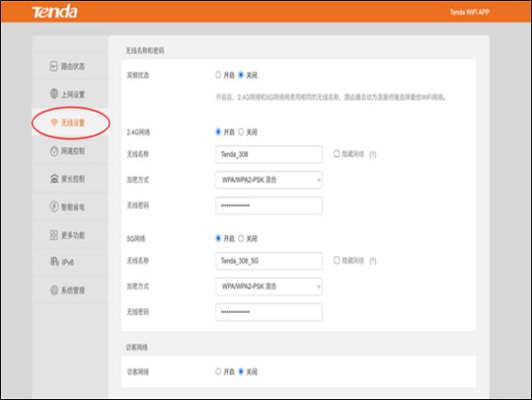
Task: Click the 2.4G网络 label
Action: point(138,132)
